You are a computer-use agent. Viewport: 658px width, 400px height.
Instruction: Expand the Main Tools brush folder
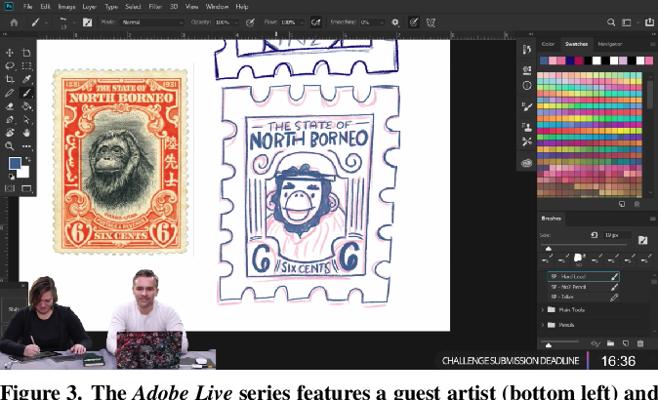click(543, 310)
